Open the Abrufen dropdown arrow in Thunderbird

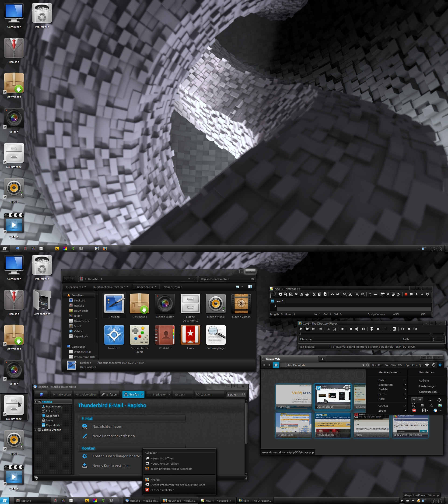click(x=142, y=394)
